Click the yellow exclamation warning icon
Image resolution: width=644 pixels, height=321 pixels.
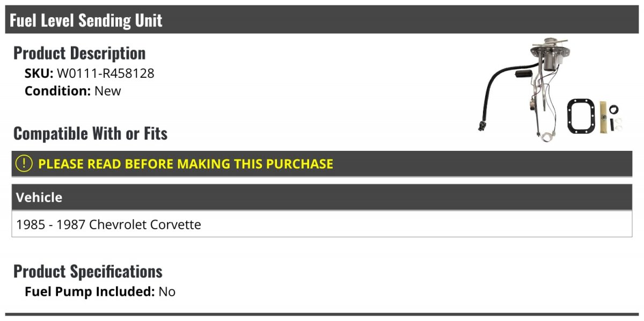[x=24, y=163]
